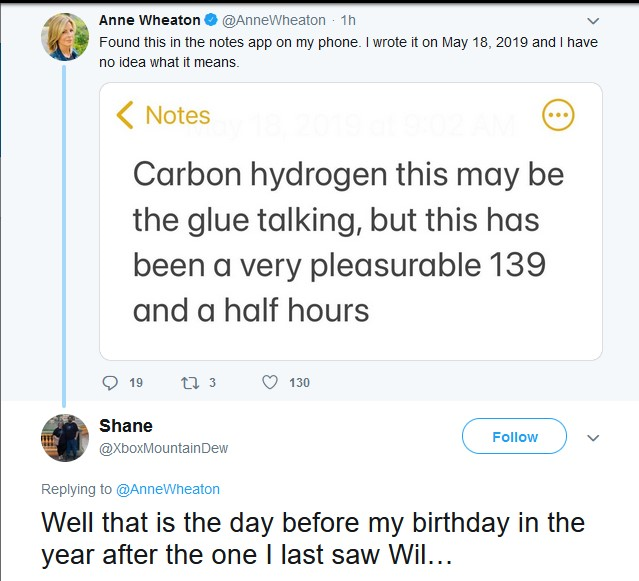The height and width of the screenshot is (581, 639).
Task: Click the 1h tweet timestamp
Action: click(x=349, y=20)
